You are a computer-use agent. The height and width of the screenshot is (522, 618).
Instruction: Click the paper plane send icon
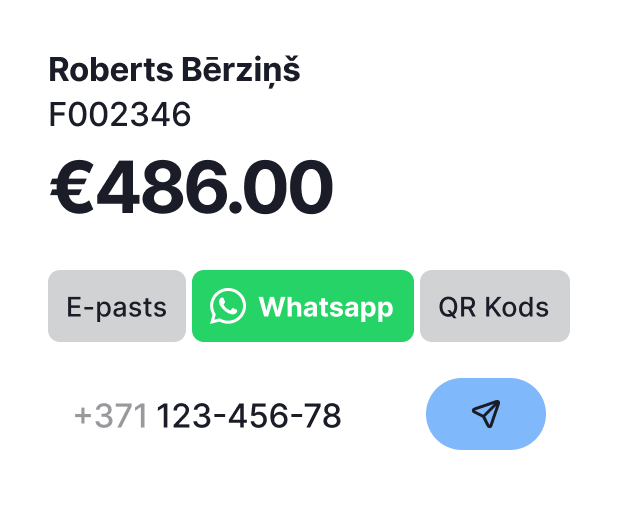point(486,414)
